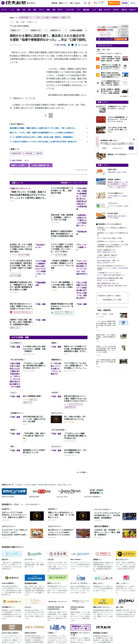Viewport: 138px width, 644px height.
Task: Open the English link in header
Action: tap(77, 3)
